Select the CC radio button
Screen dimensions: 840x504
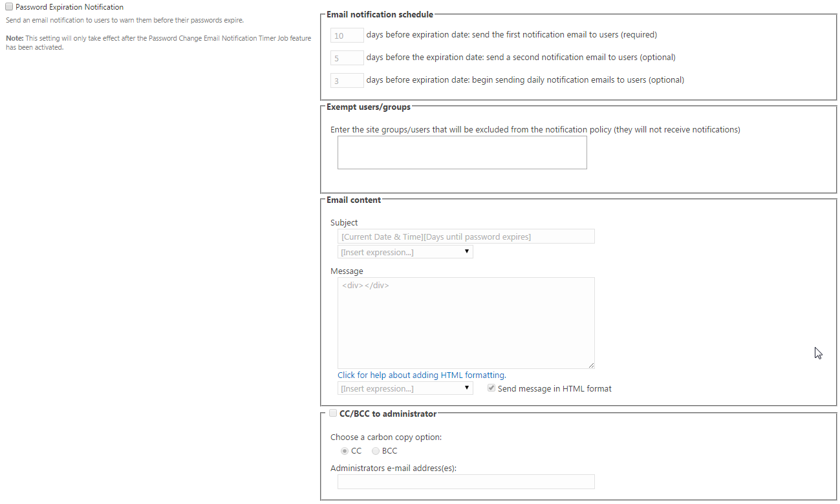click(345, 451)
